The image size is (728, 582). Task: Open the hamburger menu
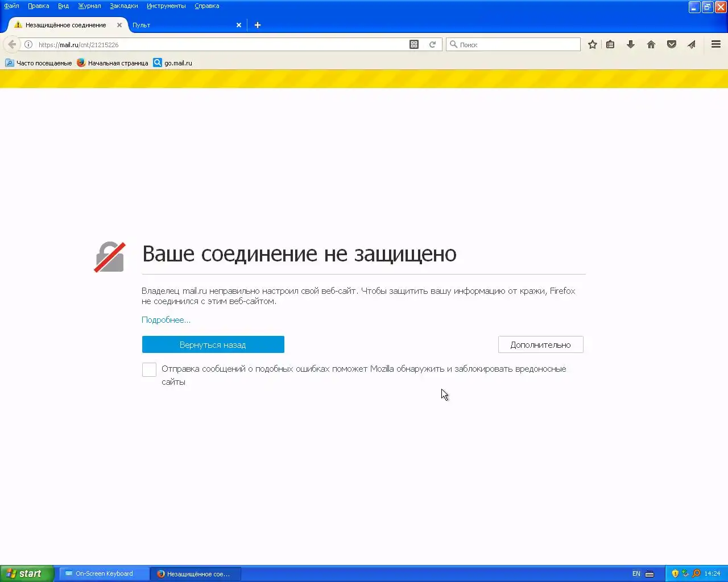click(x=716, y=44)
